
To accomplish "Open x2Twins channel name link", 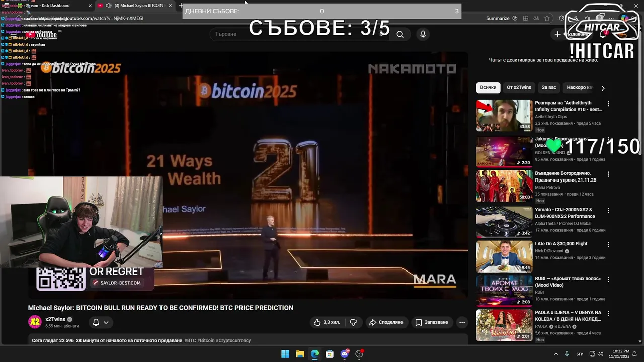I will [x=55, y=319].
